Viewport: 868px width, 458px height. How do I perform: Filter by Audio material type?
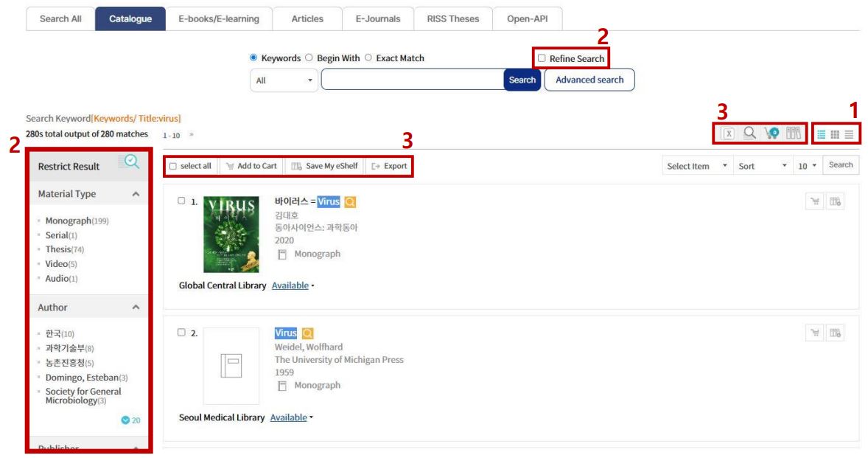pyautogui.click(x=61, y=279)
